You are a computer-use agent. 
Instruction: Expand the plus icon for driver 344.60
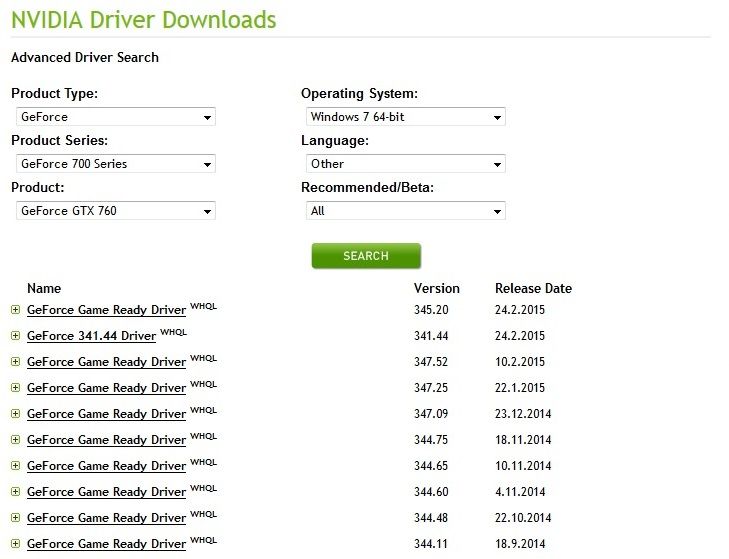coord(16,492)
